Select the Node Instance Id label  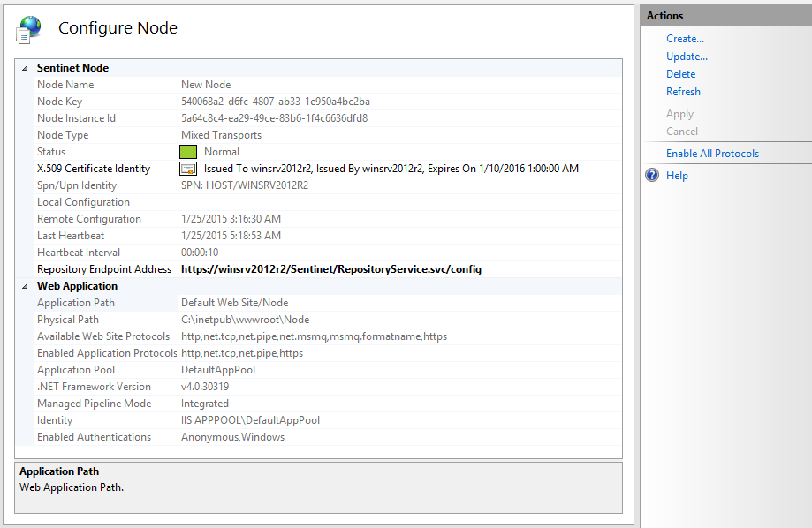pyautogui.click(x=76, y=118)
